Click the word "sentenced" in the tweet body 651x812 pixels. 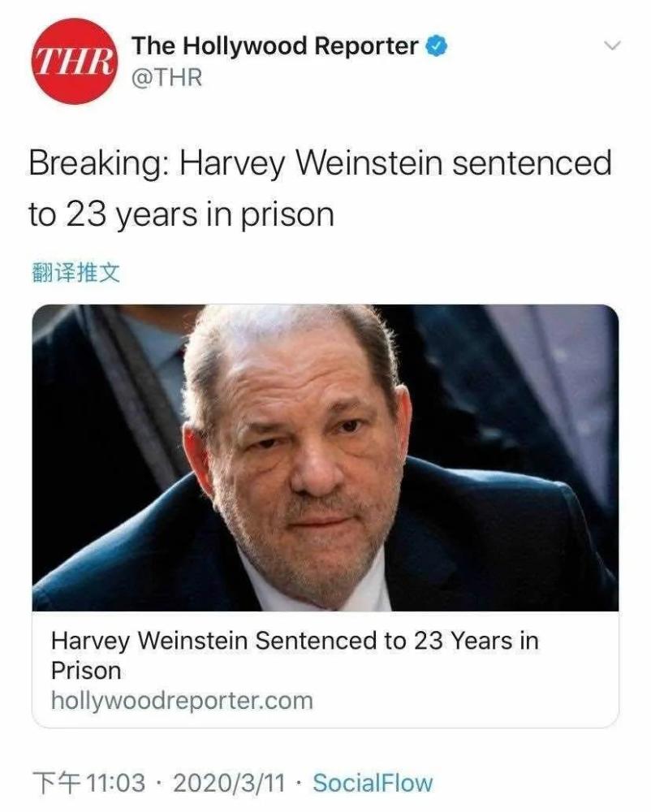(x=532, y=163)
